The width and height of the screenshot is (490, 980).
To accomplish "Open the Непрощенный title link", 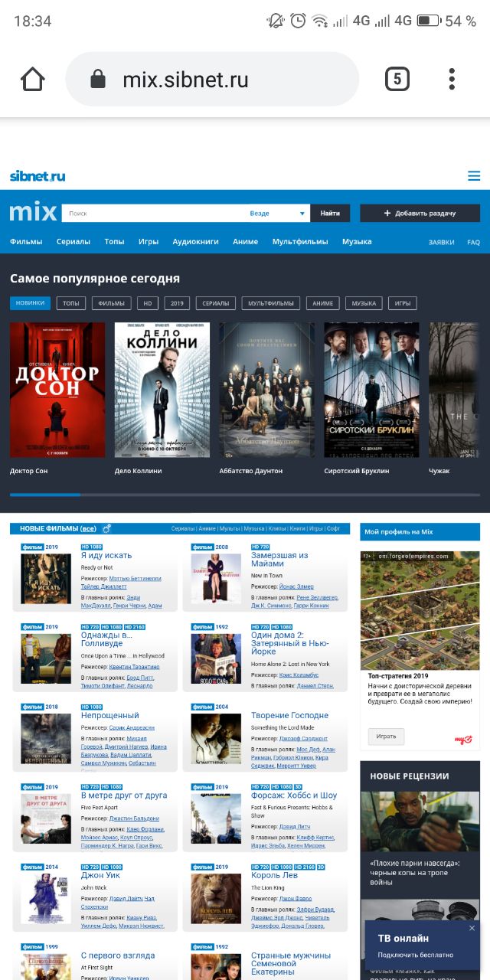I will (x=110, y=715).
